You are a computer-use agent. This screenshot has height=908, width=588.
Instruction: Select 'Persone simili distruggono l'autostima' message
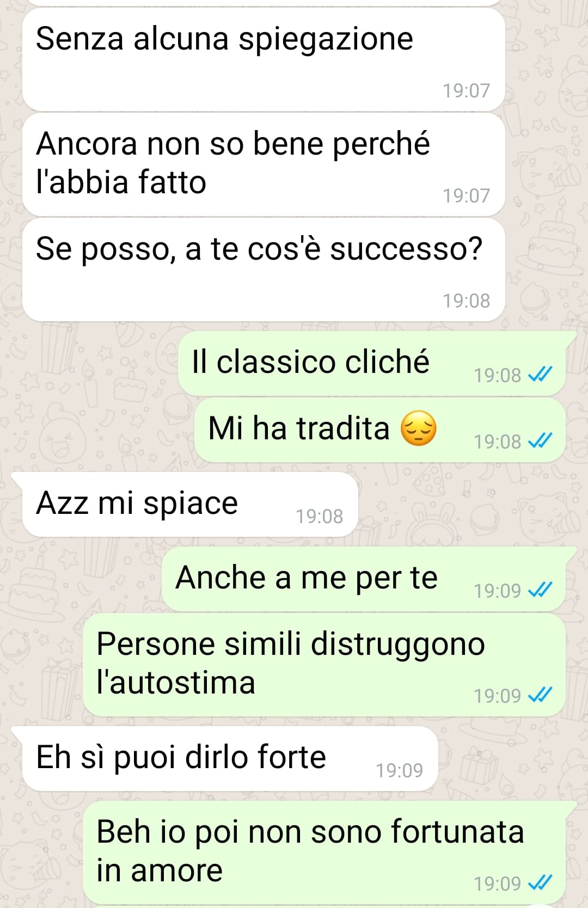tap(324, 665)
